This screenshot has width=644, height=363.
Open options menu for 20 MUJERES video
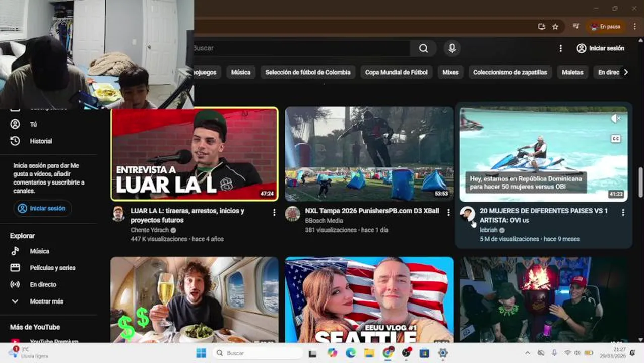623,213
